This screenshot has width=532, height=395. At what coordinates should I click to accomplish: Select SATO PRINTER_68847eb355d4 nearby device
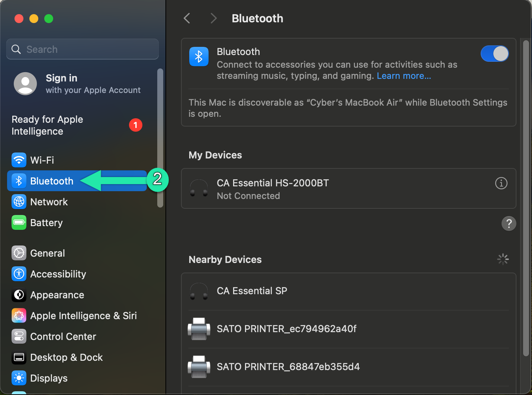click(349, 367)
